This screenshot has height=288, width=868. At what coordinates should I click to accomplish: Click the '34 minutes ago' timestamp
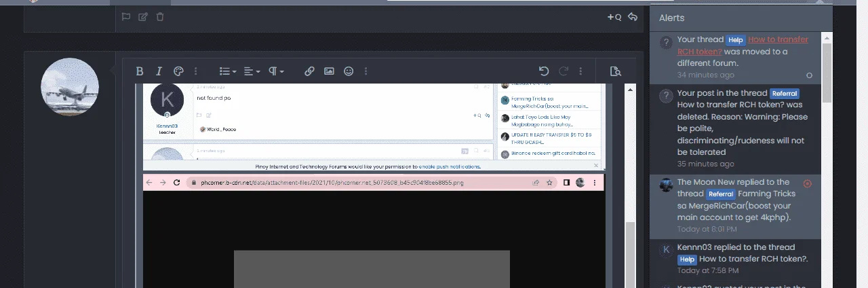[705, 75]
